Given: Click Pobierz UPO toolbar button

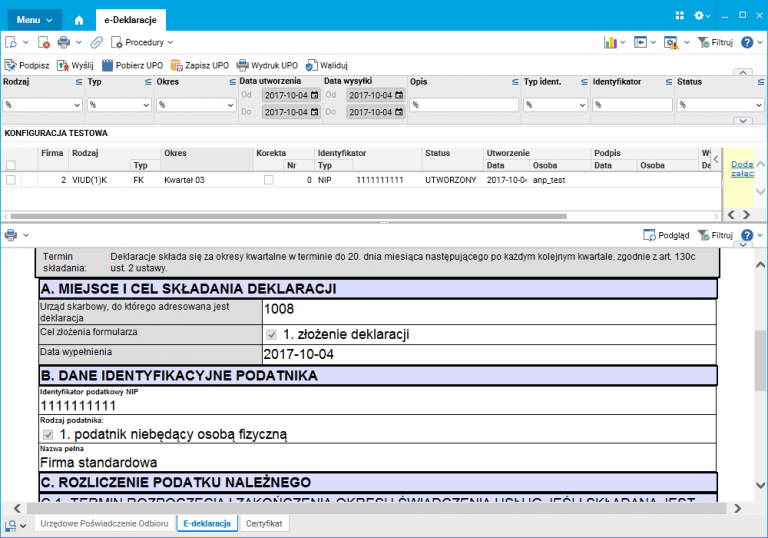Looking at the screenshot, I should click(x=132, y=65).
